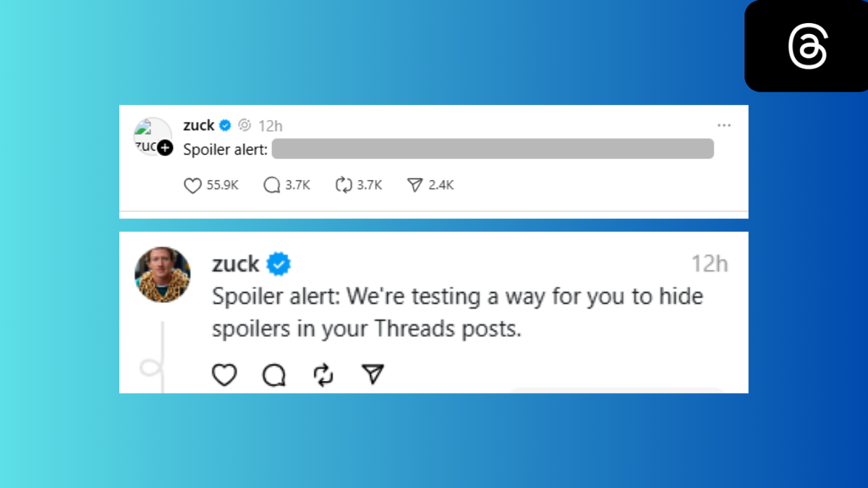Like the top post with 55.9K likes
The height and width of the screenshot is (488, 868).
[x=192, y=186]
